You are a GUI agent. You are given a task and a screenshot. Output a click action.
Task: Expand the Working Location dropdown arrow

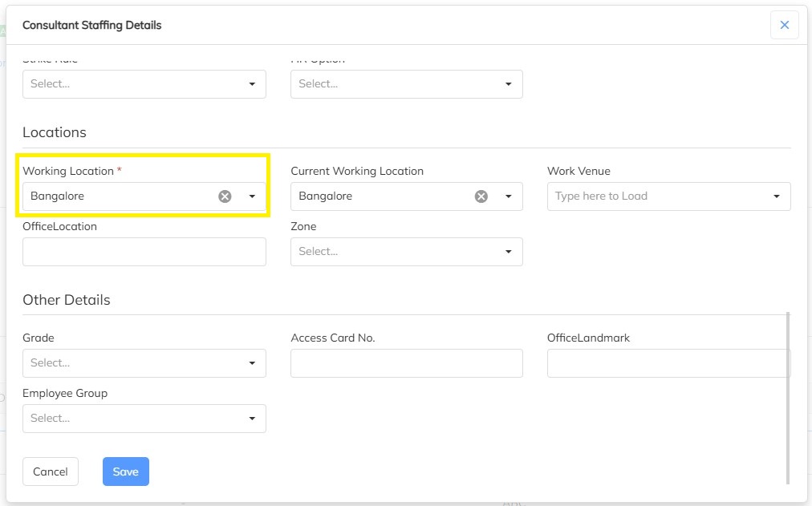[x=252, y=196]
